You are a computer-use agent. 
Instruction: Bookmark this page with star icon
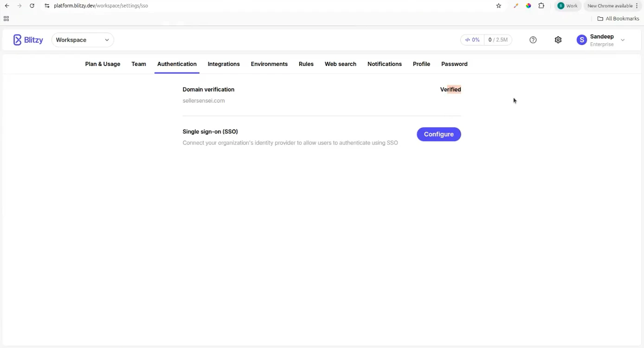tap(499, 6)
